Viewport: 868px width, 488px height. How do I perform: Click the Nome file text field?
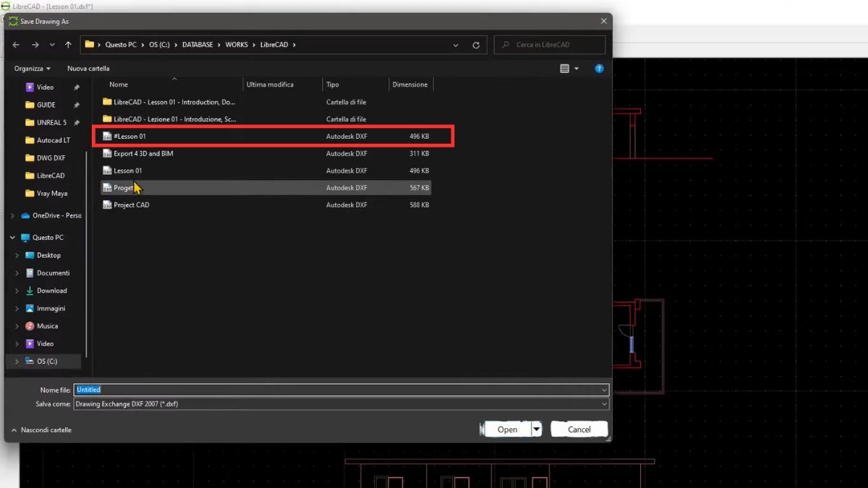click(336, 390)
